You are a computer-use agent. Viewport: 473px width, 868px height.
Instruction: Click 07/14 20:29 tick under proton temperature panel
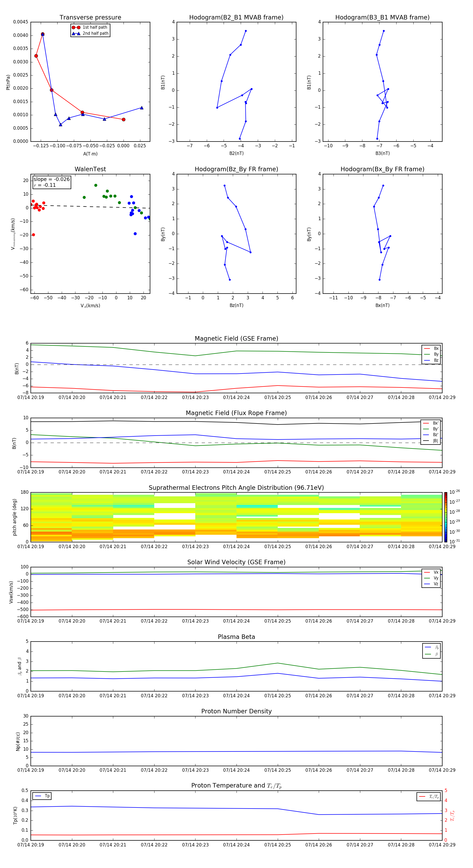[442, 845]
